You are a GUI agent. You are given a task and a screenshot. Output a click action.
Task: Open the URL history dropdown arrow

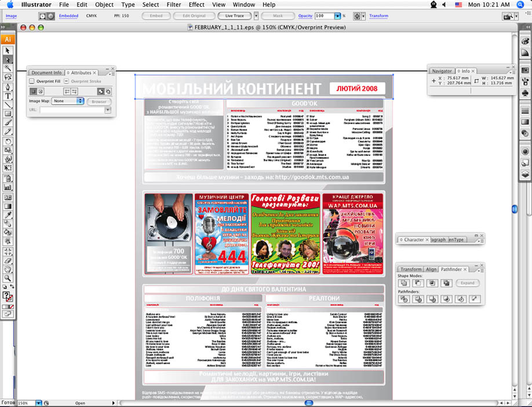coord(108,110)
